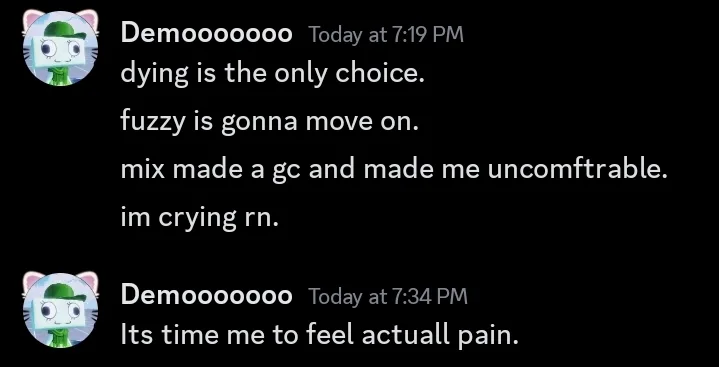Open the Demooooooo username on the 7:34 PM message
The height and width of the screenshot is (367, 719).
(x=206, y=295)
